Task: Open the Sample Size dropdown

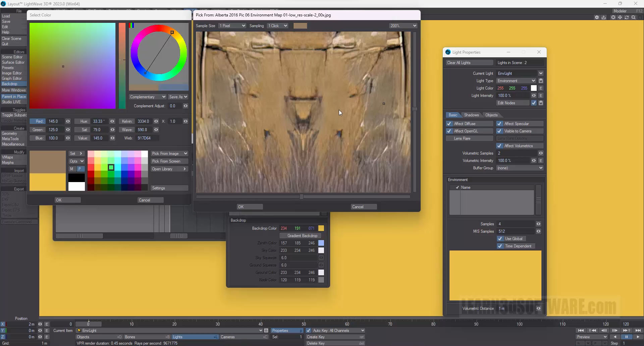Action: 232,26
